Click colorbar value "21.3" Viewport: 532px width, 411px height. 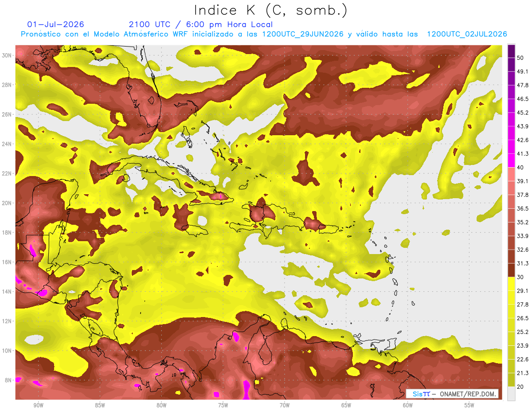coord(523,373)
